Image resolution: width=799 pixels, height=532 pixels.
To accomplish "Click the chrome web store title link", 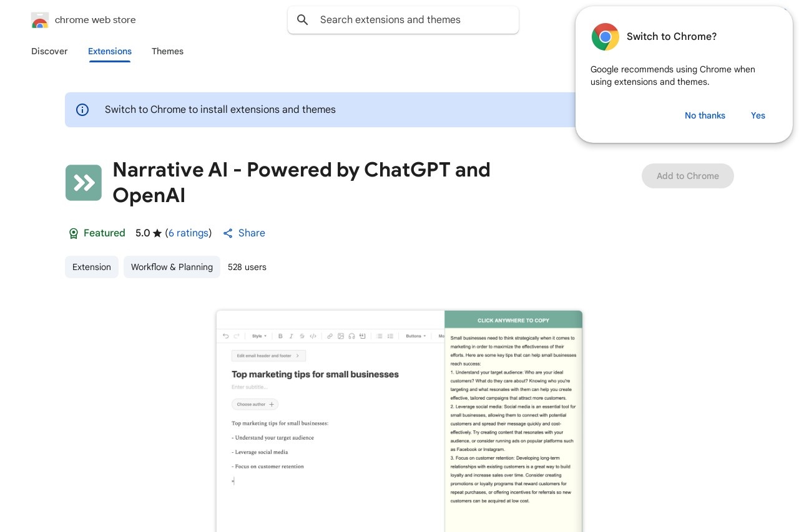I will click(96, 20).
